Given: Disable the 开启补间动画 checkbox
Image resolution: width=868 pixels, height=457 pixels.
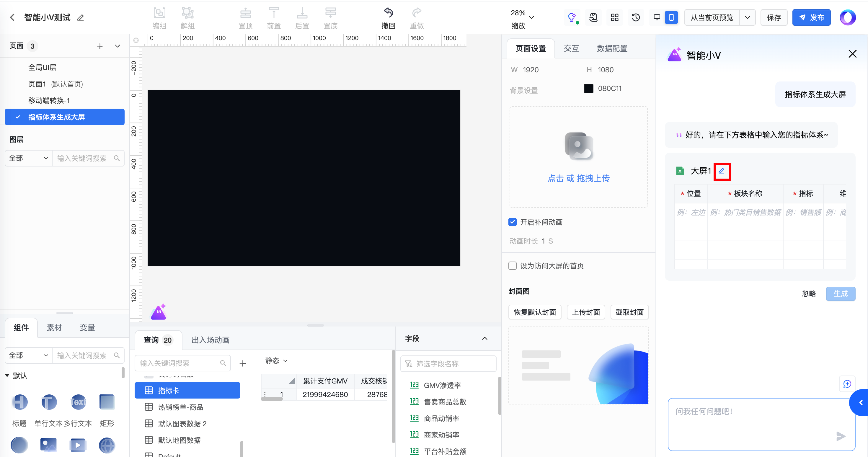Looking at the screenshot, I should (512, 222).
